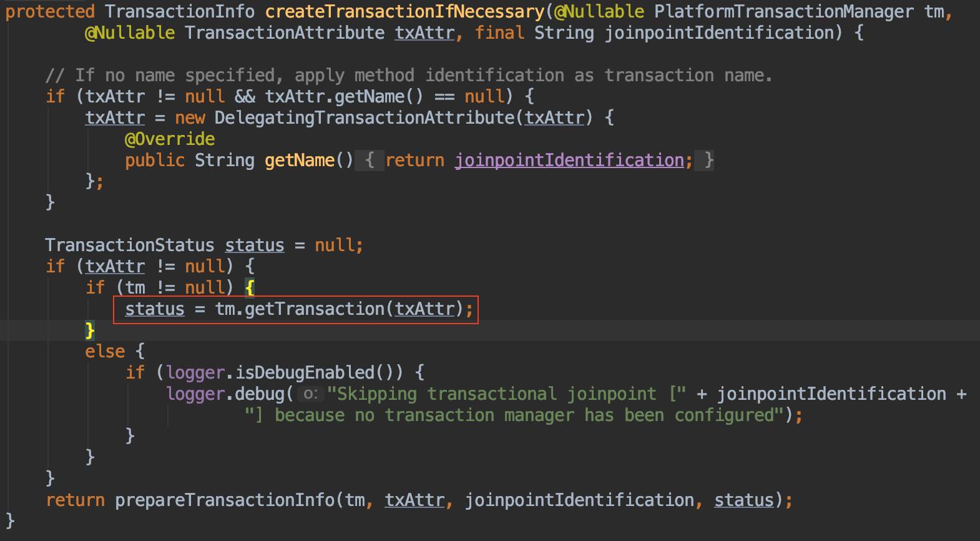Click the comment about transaction name
The width and height of the screenshot is (980, 541).
[x=409, y=76]
